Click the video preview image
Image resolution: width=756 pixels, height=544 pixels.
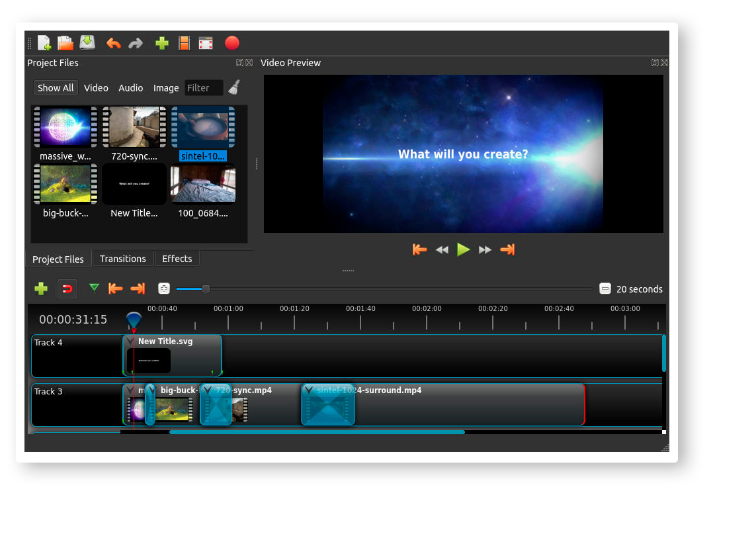point(463,154)
